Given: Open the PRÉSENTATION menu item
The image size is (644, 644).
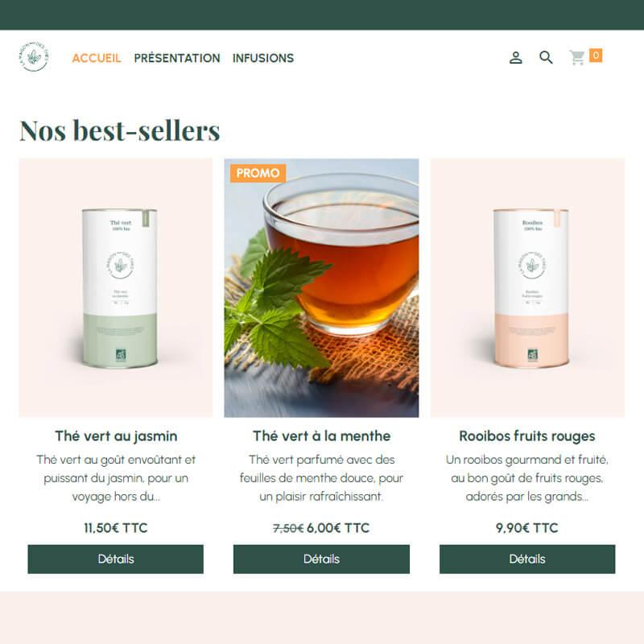Looking at the screenshot, I should coord(177,58).
